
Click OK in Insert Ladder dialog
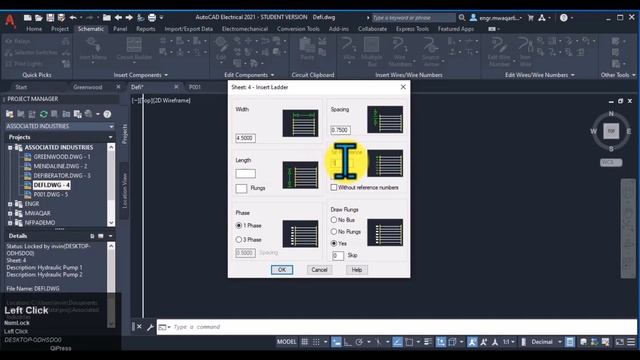pyautogui.click(x=282, y=270)
